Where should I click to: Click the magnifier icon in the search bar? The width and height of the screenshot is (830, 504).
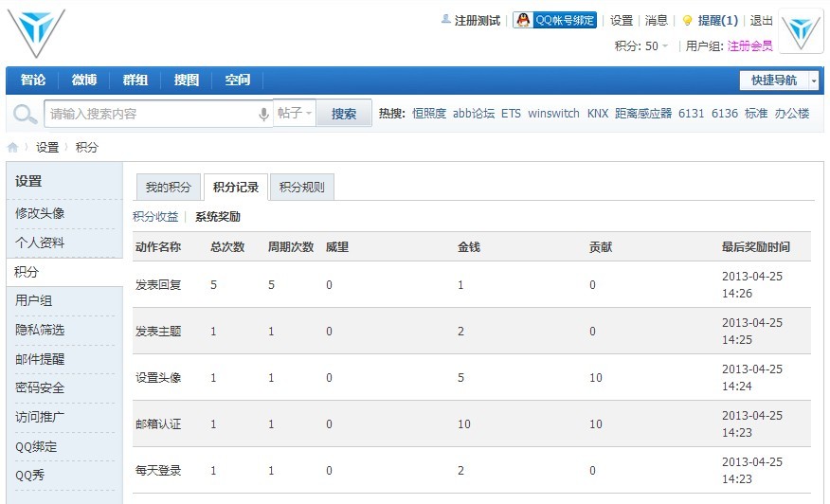pyautogui.click(x=24, y=115)
